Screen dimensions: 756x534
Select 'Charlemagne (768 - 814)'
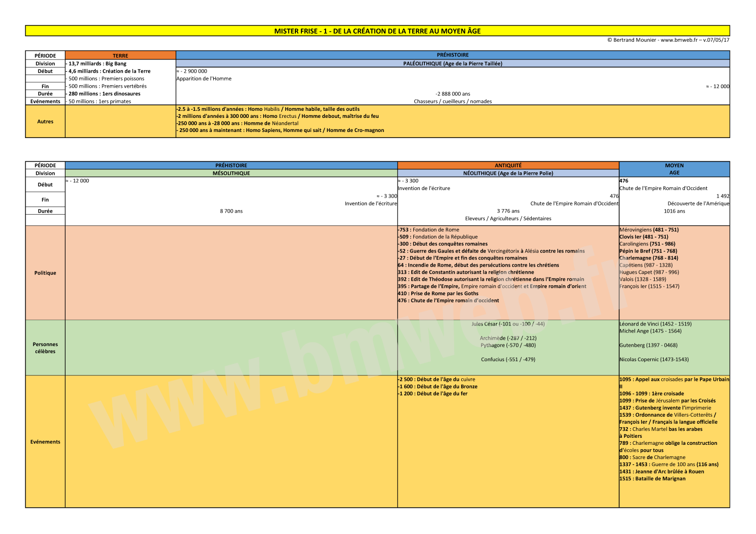pos(649,258)
